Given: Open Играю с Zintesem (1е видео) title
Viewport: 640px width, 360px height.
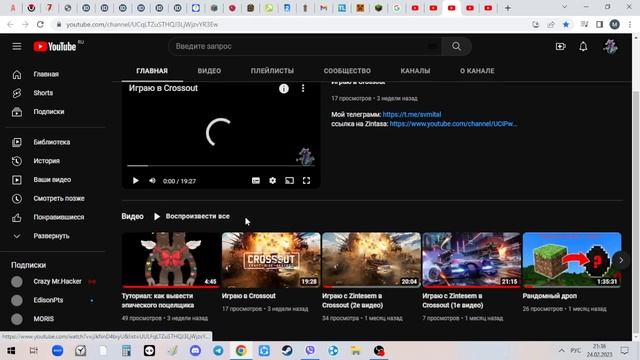Looking at the screenshot, I should tap(453, 301).
